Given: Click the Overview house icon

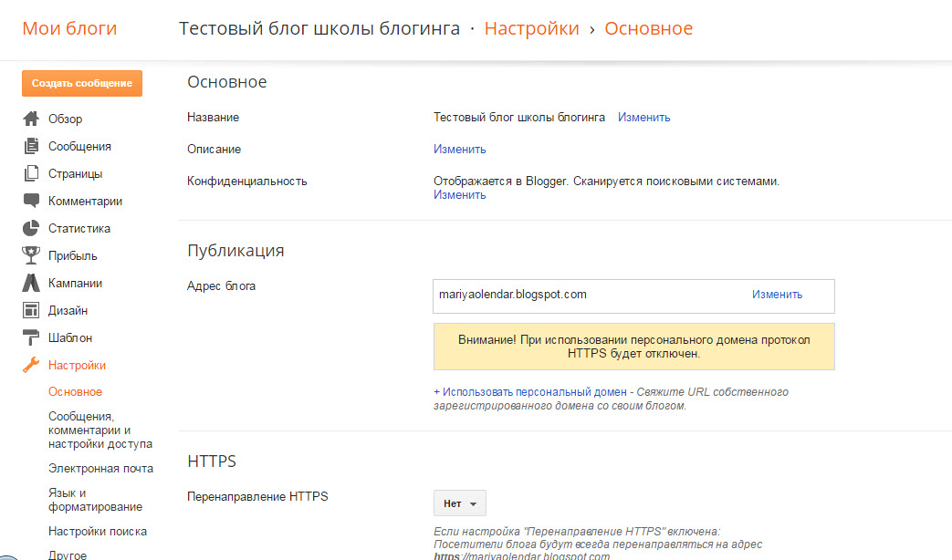Looking at the screenshot, I should [31, 119].
